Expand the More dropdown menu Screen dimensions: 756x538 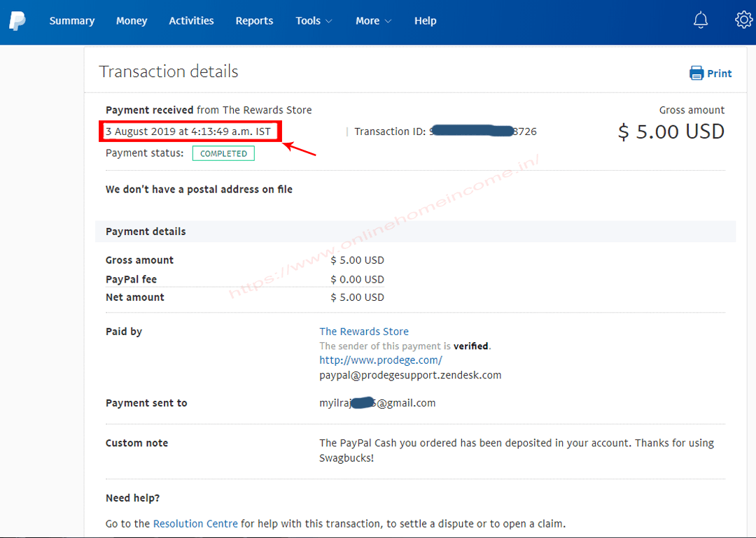point(373,21)
